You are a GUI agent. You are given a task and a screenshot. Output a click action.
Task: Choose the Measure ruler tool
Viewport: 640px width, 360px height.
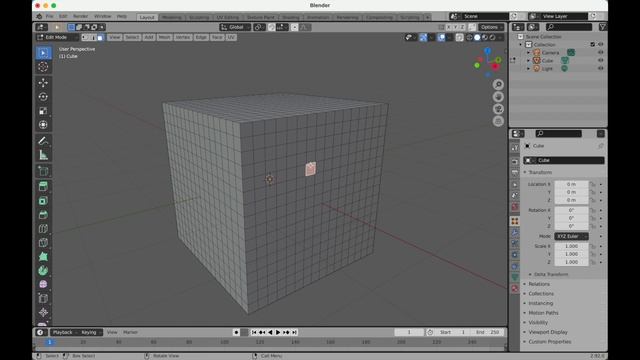tap(43, 155)
